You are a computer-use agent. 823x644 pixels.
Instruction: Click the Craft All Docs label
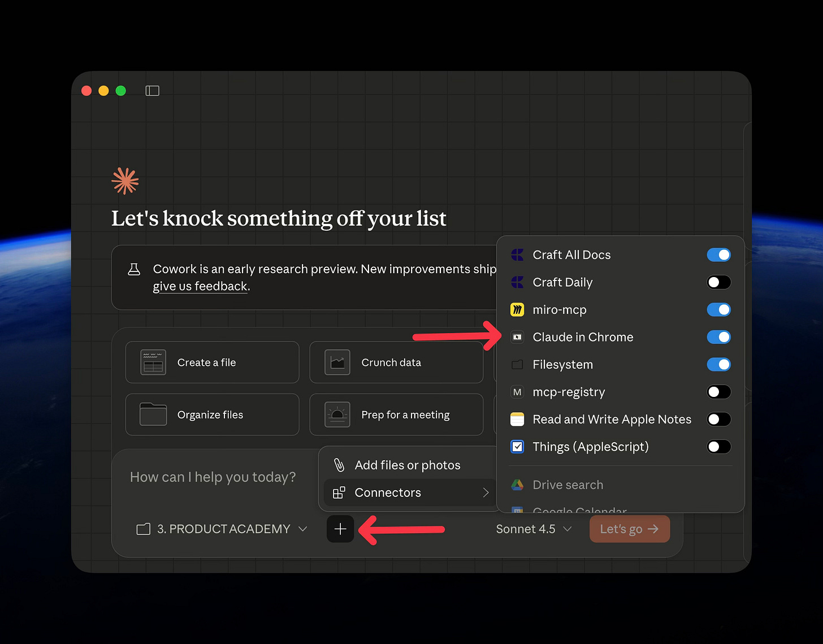click(571, 255)
